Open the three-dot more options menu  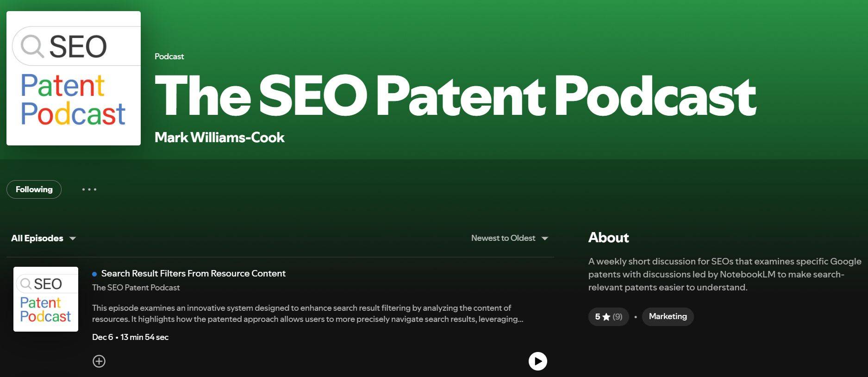point(89,189)
